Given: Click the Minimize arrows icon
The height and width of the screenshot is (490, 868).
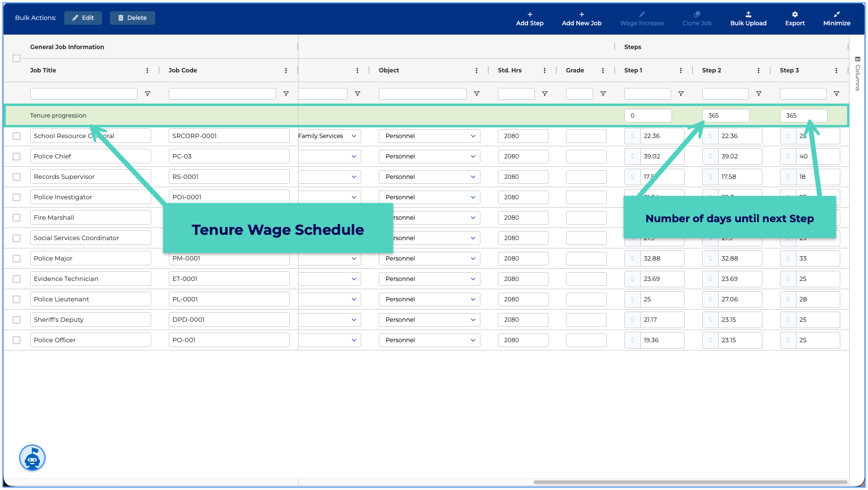Looking at the screenshot, I should (x=836, y=15).
